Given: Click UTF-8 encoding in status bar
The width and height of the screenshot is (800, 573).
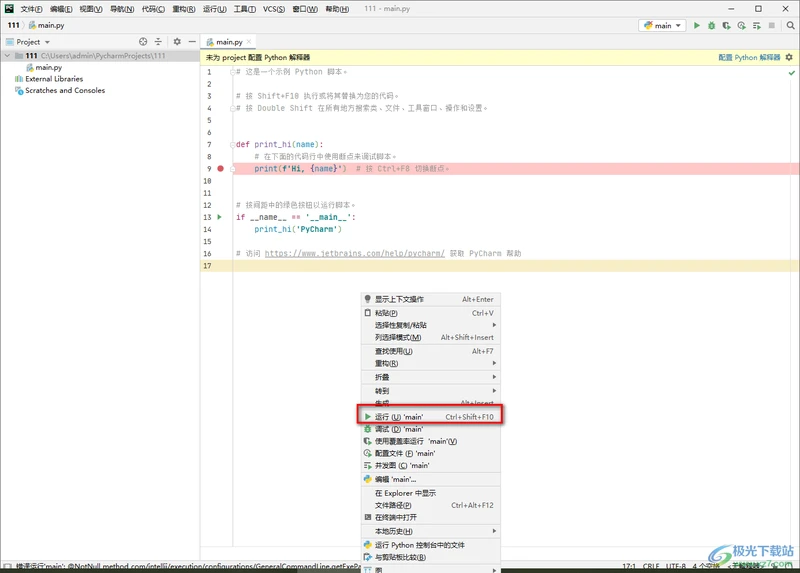Looking at the screenshot, I should pyautogui.click(x=676, y=566).
